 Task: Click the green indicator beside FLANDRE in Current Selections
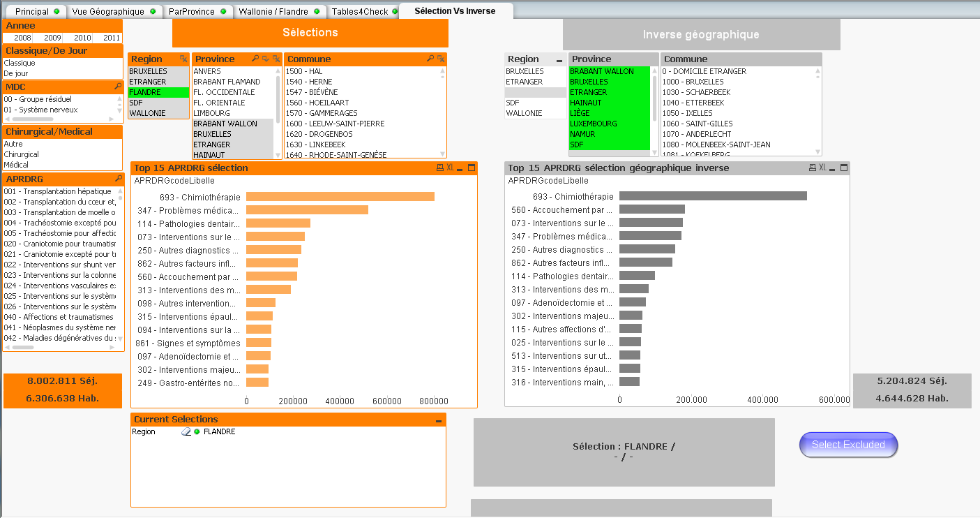pos(197,432)
